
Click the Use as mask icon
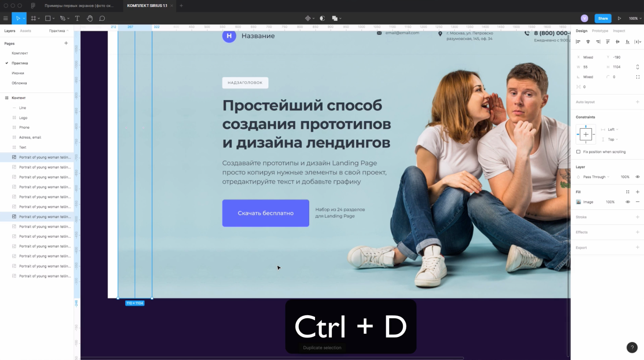[322, 18]
